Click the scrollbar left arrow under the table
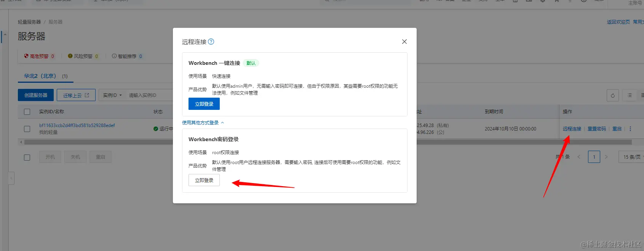The width and height of the screenshot is (644, 251). pos(21,142)
